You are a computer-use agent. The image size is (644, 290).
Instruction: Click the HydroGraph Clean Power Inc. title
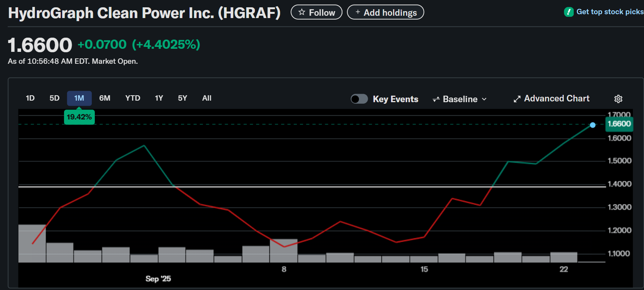coord(144,13)
